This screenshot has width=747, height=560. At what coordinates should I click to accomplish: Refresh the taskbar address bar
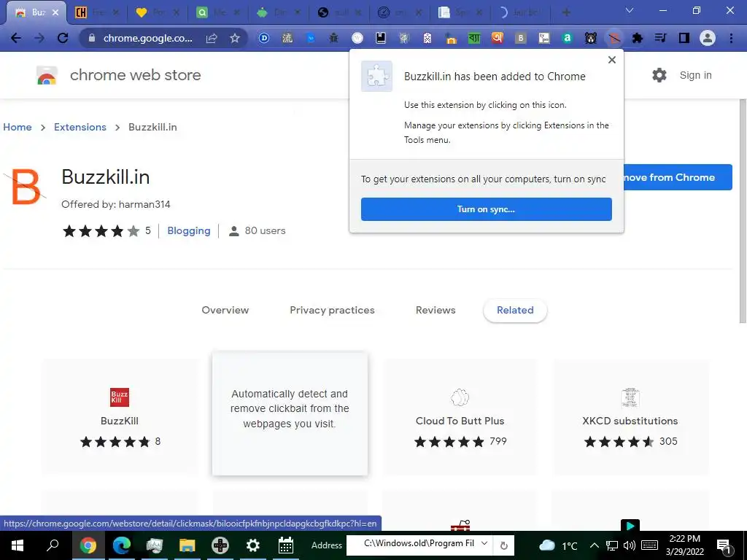click(503, 545)
